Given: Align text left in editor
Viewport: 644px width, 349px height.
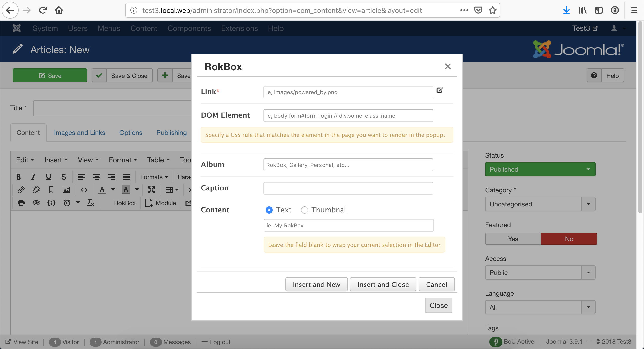Looking at the screenshot, I should pyautogui.click(x=81, y=177).
